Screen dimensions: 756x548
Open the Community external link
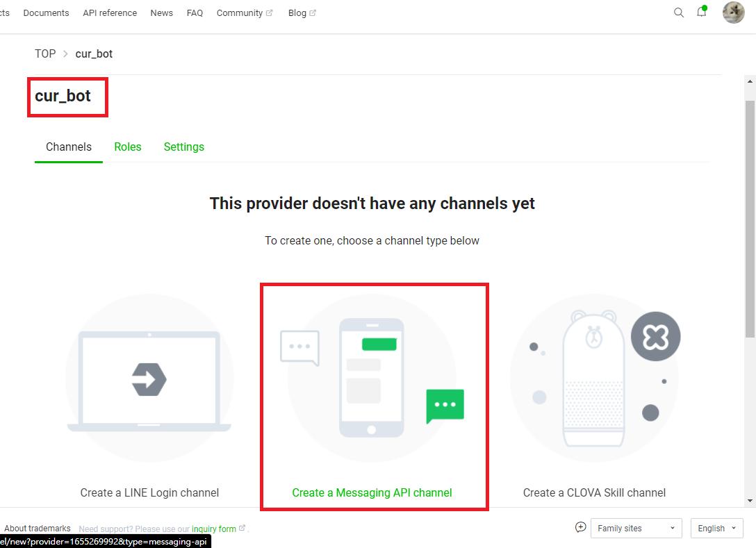coord(245,13)
